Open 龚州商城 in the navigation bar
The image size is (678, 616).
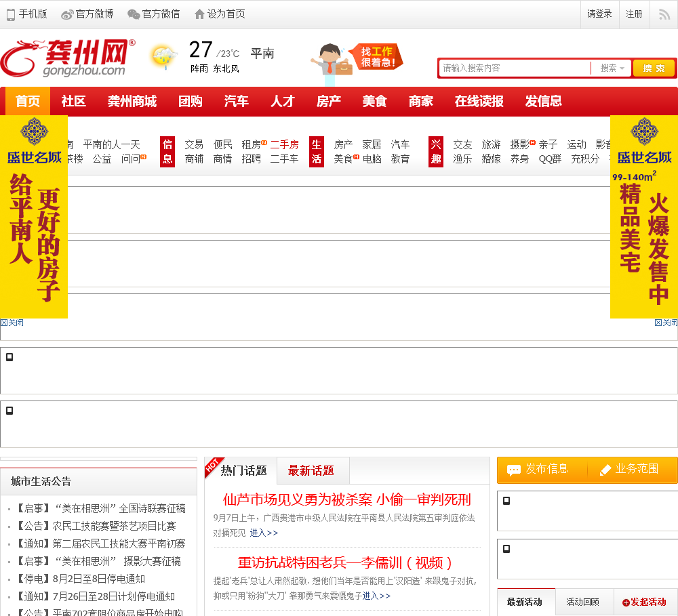[132, 101]
